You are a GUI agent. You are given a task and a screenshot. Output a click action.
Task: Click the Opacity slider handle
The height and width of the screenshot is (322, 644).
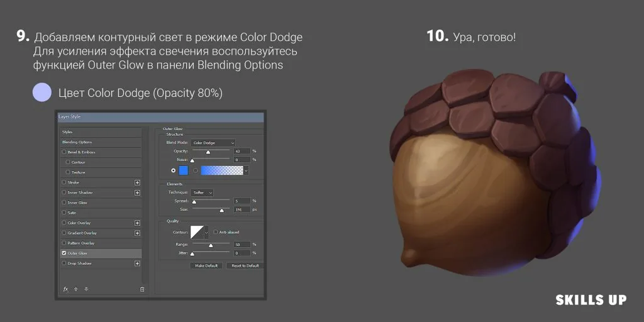[x=208, y=152]
